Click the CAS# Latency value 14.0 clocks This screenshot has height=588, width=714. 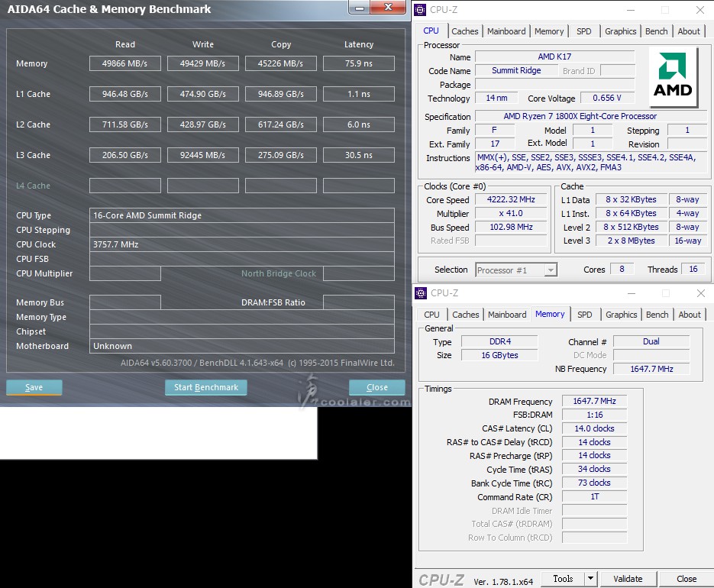(595, 428)
